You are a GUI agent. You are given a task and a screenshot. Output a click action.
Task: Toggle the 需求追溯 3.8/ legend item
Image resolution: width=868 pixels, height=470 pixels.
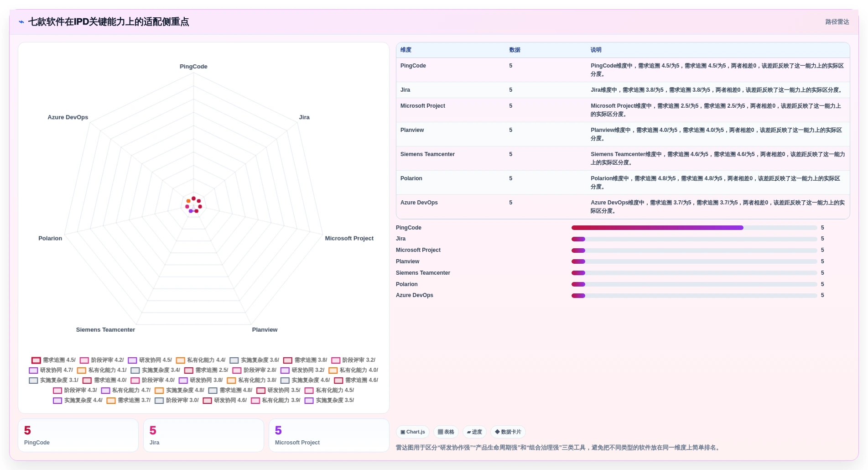(305, 360)
